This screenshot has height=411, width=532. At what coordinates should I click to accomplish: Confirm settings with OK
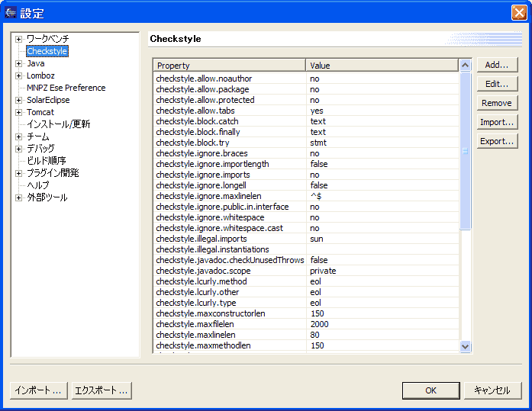431,390
